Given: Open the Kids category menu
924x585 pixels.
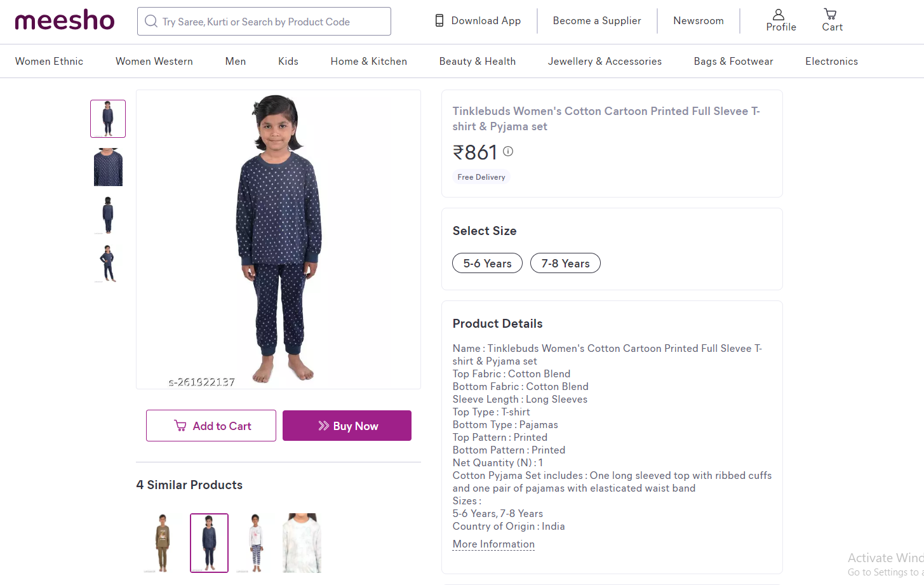Looking at the screenshot, I should (x=288, y=62).
